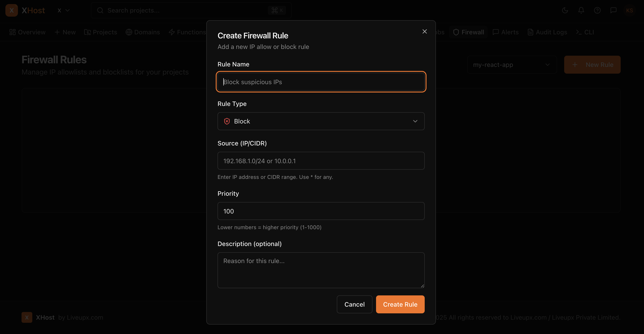Click the Create Rule button

pos(400,304)
